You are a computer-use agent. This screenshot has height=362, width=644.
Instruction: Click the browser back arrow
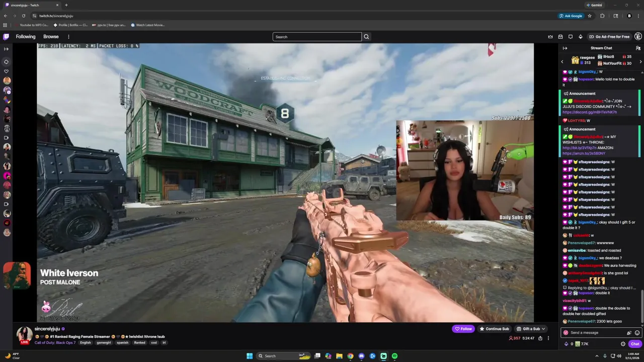pos(5,16)
